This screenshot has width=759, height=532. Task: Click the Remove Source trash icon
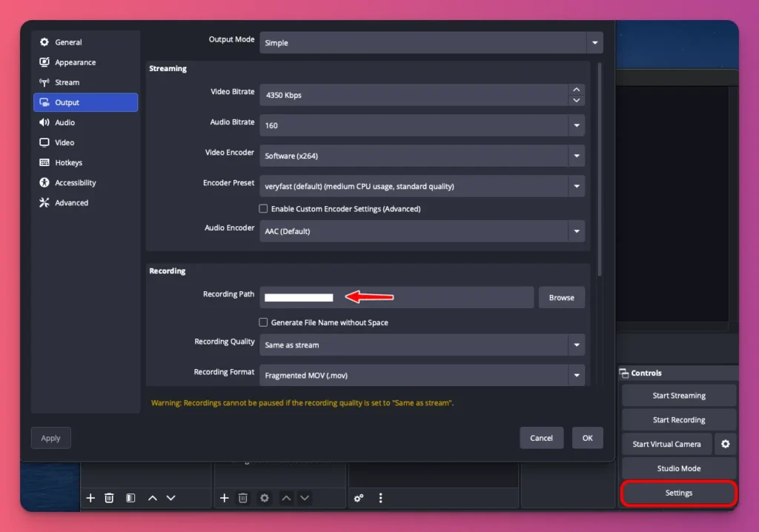click(243, 498)
